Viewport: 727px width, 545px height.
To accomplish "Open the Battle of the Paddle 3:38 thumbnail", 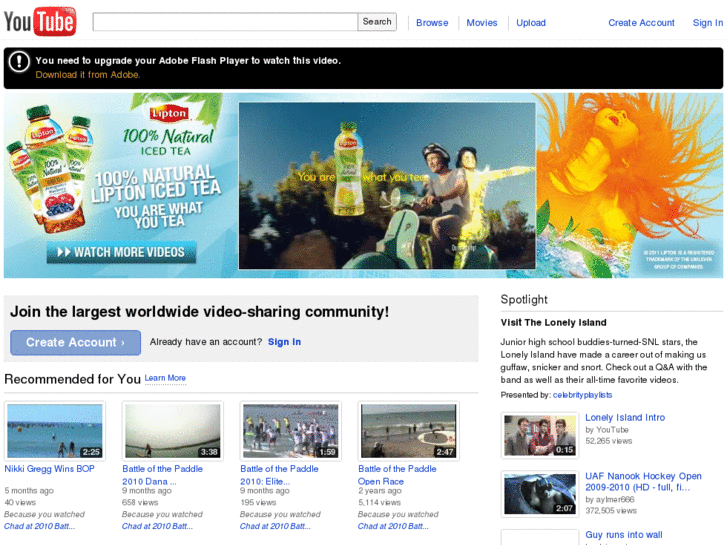I will (172, 431).
